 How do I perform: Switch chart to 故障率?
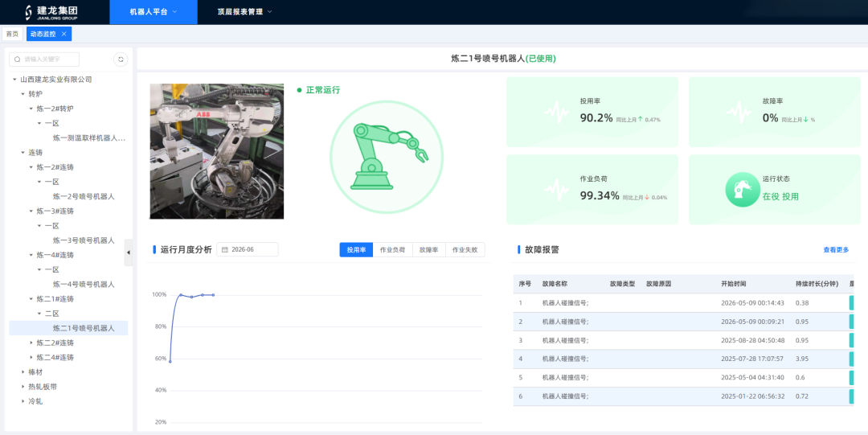[429, 250]
